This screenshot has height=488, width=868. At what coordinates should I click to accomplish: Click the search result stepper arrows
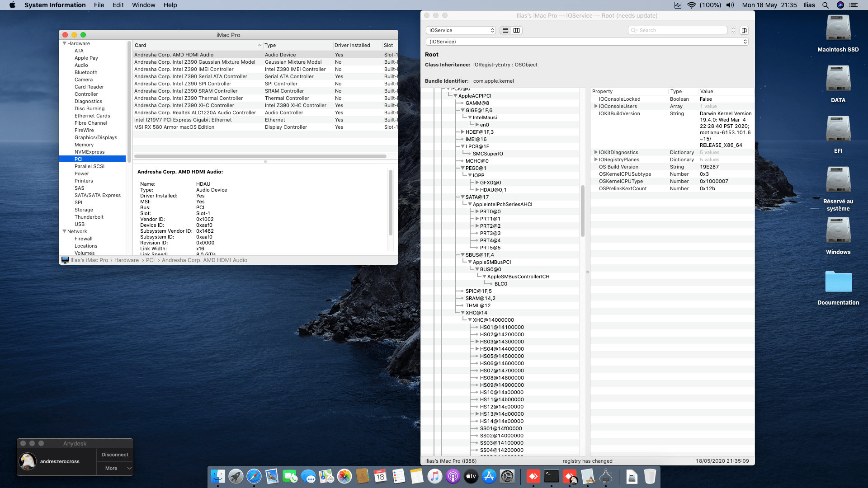click(x=733, y=30)
